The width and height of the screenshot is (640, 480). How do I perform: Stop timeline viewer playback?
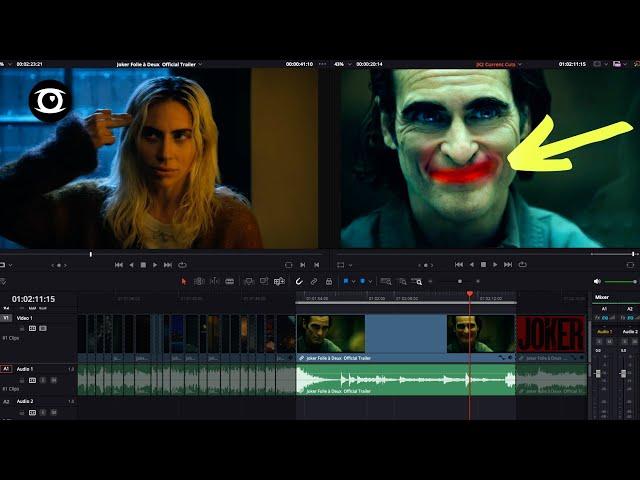pyautogui.click(x=483, y=265)
